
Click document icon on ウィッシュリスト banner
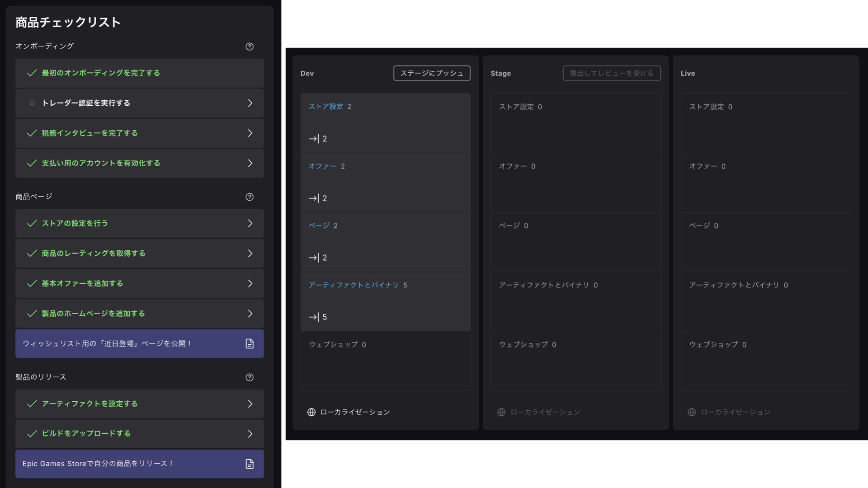(250, 344)
